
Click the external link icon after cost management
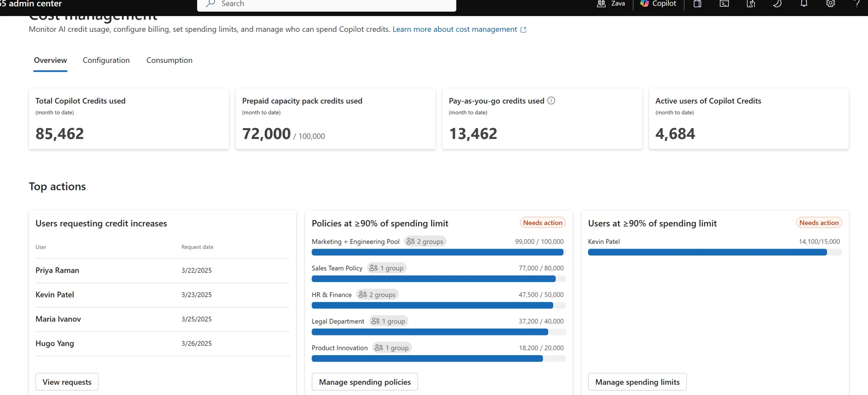[524, 30]
